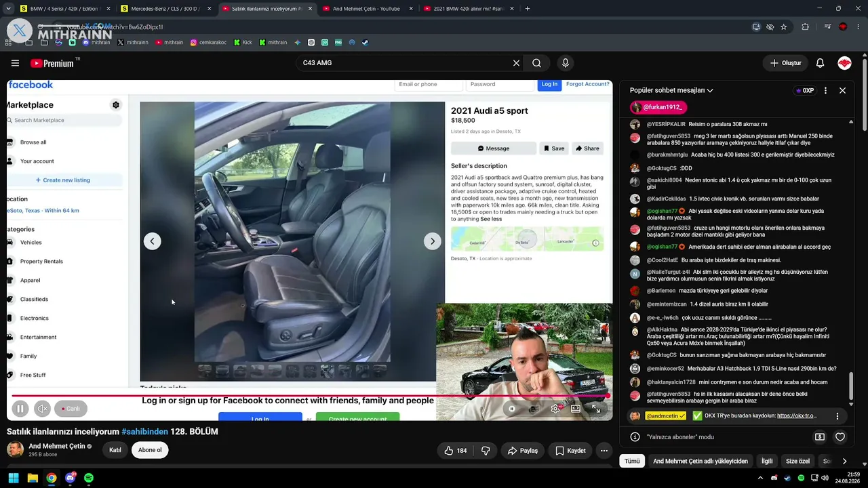The height and width of the screenshot is (488, 868).
Task: Show subscribers-only mode info icon
Action: click(635, 437)
